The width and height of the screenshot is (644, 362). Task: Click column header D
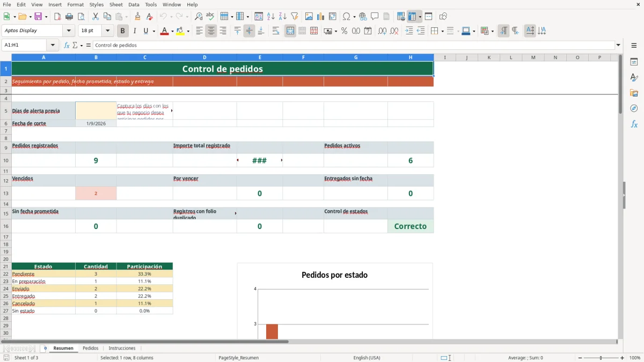204,57
